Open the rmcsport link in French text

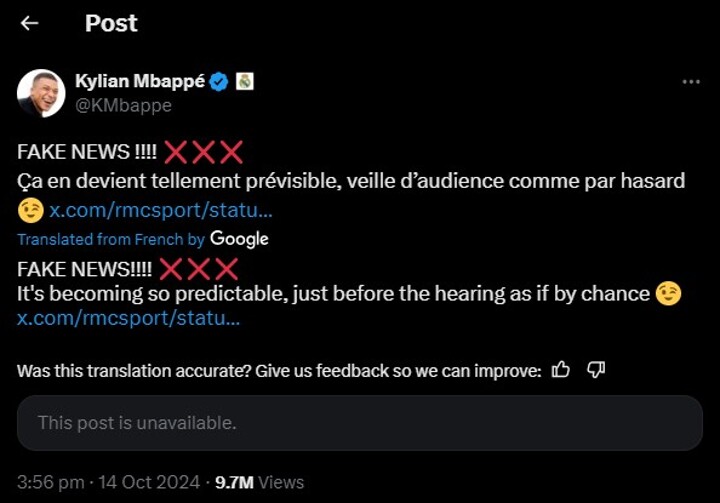pyautogui.click(x=160, y=211)
